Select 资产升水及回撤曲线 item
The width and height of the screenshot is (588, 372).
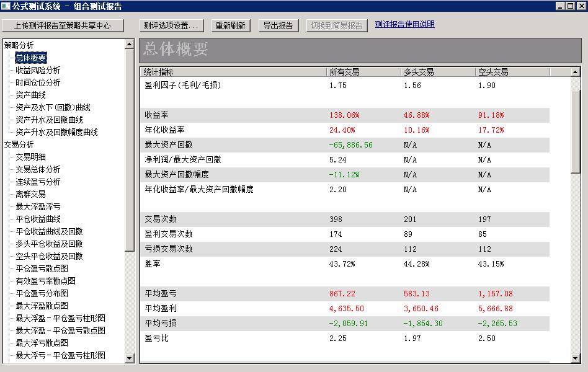(49, 120)
